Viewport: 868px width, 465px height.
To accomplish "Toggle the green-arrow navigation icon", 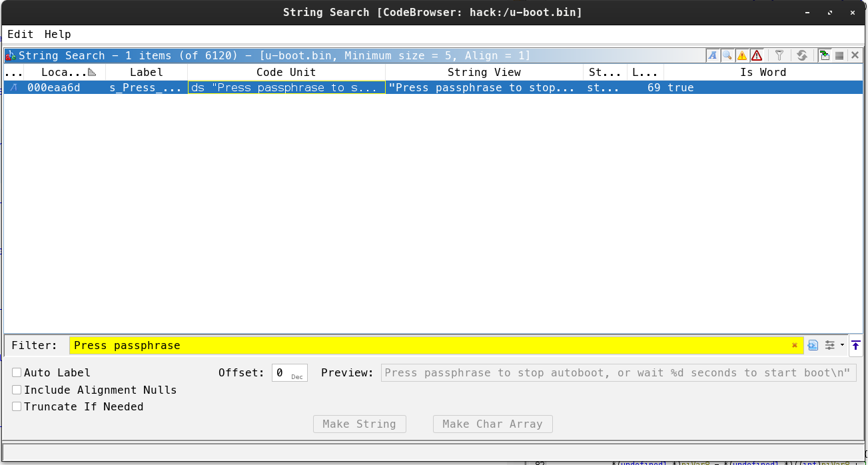I will coord(825,56).
